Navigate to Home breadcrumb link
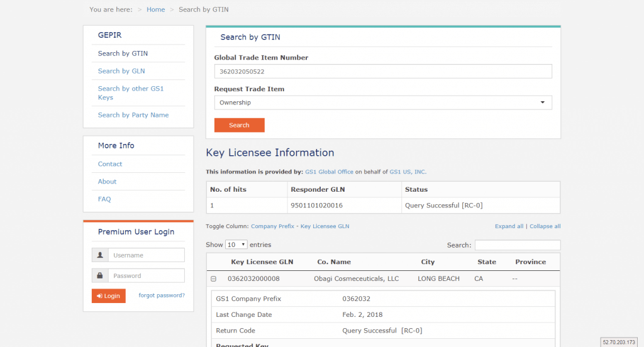Viewport: 644px width, 347px height. pyautogui.click(x=155, y=9)
